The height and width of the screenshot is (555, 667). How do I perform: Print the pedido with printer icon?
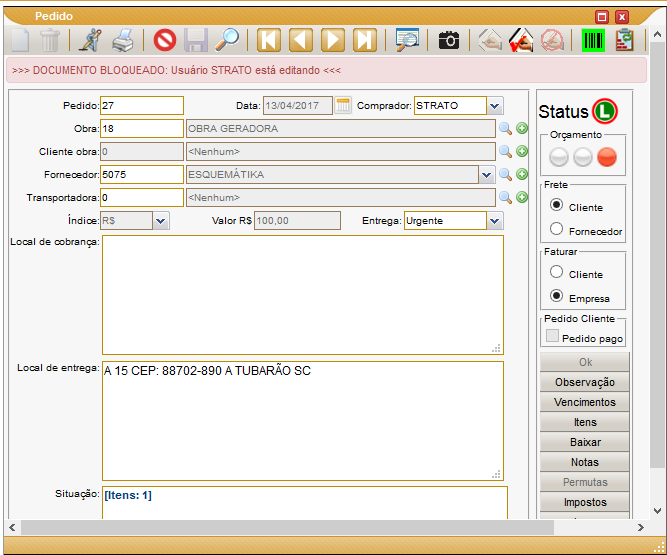pos(123,40)
